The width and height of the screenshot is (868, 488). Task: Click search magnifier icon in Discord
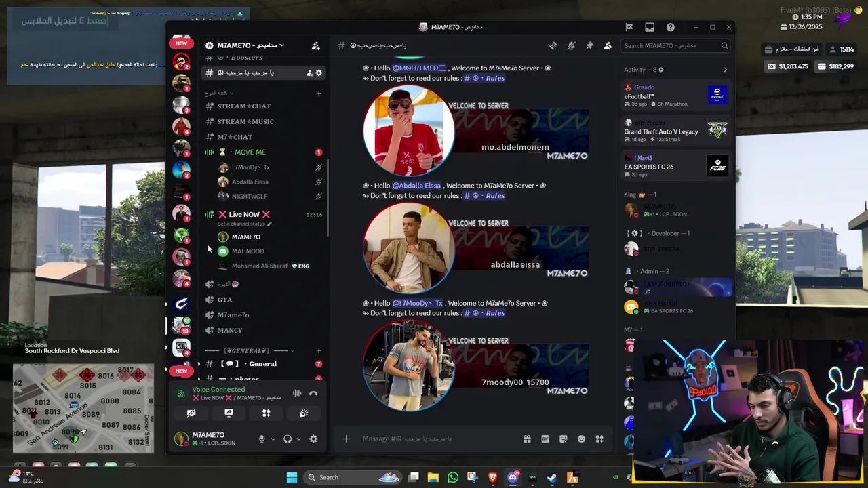click(x=724, y=45)
